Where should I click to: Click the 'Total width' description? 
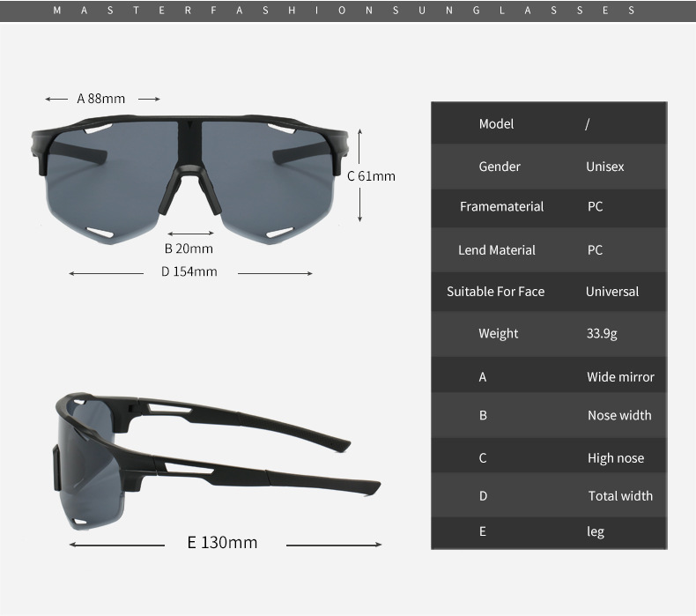point(620,495)
